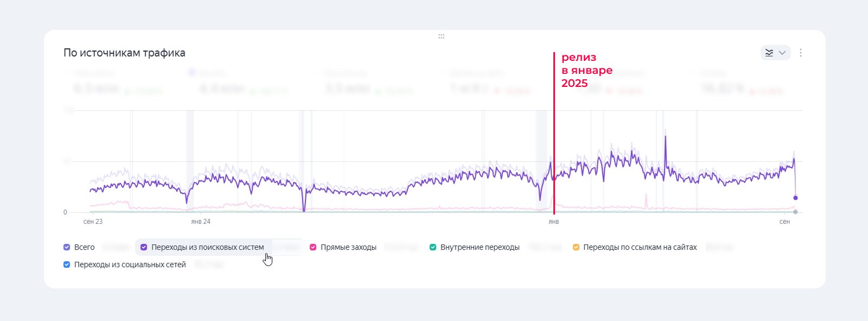This screenshot has height=321, width=868.
Task: Click the rightmost сен axis label
Action: (x=784, y=222)
